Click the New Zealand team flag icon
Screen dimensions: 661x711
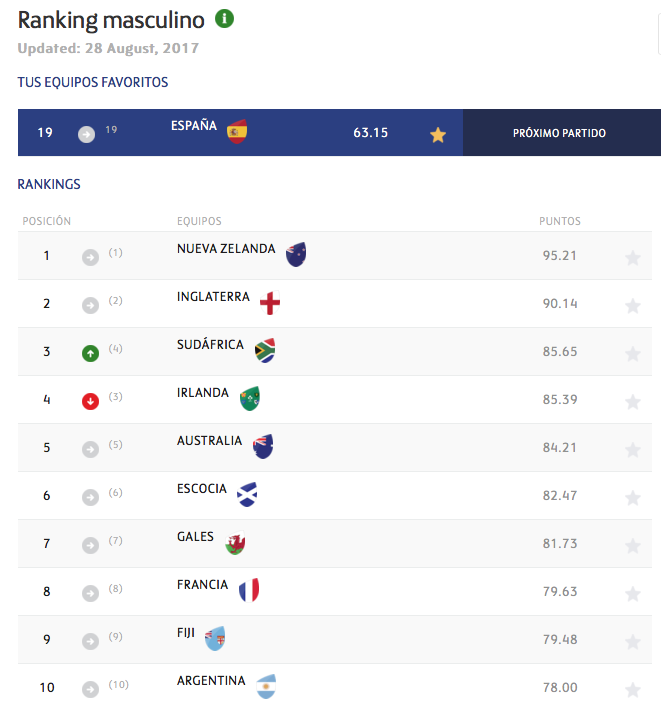point(295,254)
